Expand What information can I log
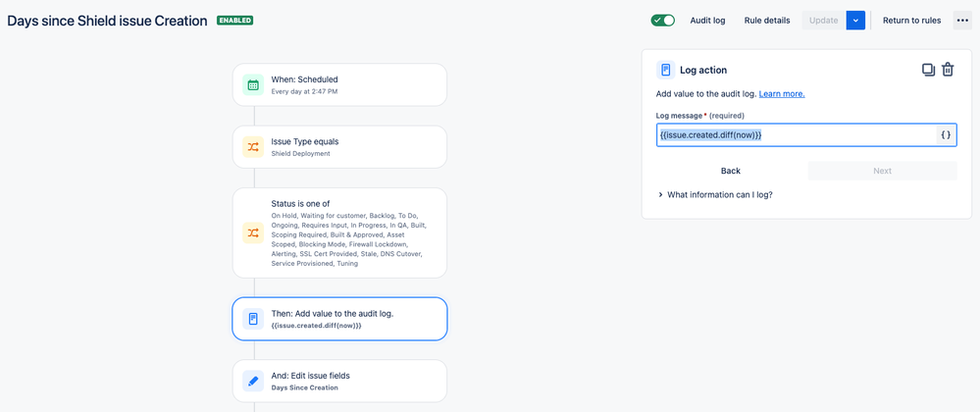The width and height of the screenshot is (980, 412). (x=715, y=194)
